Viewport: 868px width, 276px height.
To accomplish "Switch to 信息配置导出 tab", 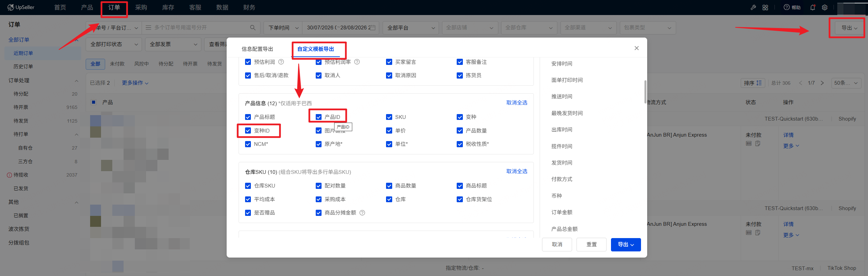I will 257,49.
